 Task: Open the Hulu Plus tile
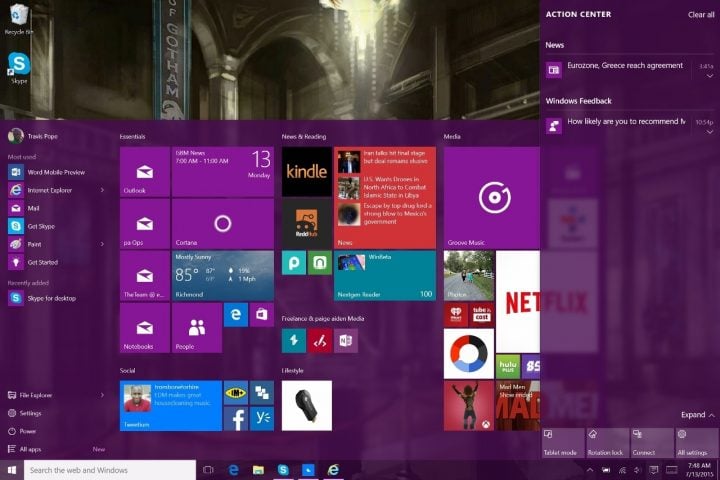click(508, 367)
